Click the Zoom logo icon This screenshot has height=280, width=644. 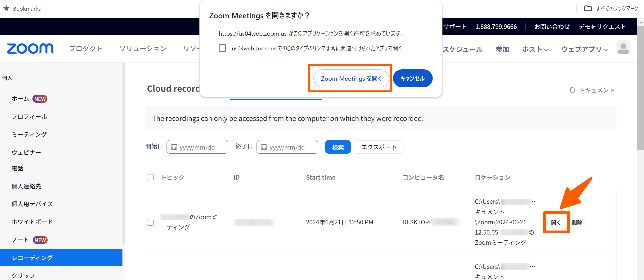pos(30,49)
